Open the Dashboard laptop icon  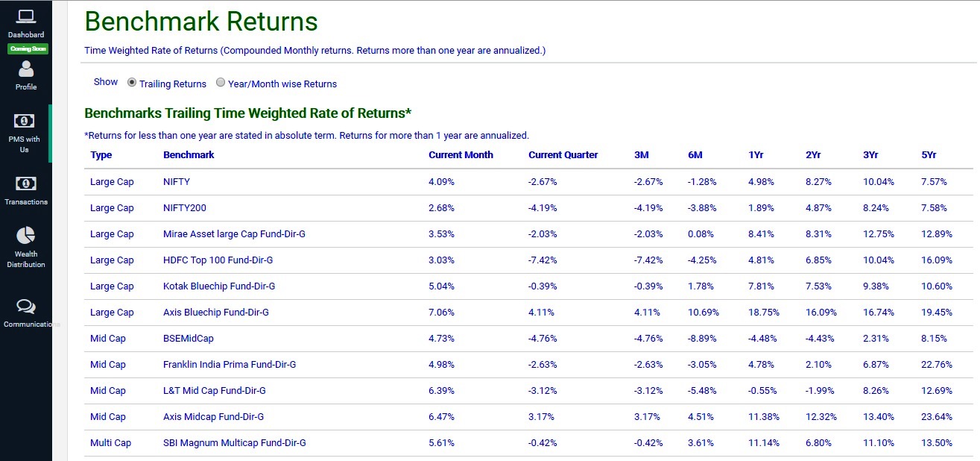pyautogui.click(x=26, y=16)
